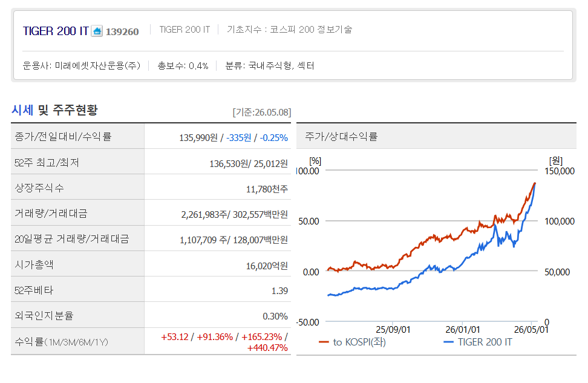Click the beta value 1.39
This screenshot has height=383, width=588.
279,290
